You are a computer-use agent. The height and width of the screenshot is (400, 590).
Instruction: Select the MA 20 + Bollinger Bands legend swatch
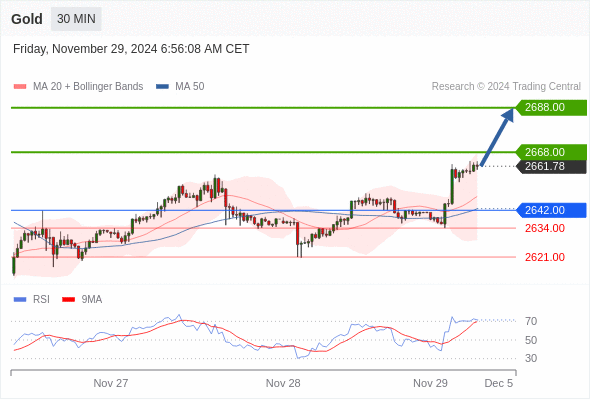point(20,87)
